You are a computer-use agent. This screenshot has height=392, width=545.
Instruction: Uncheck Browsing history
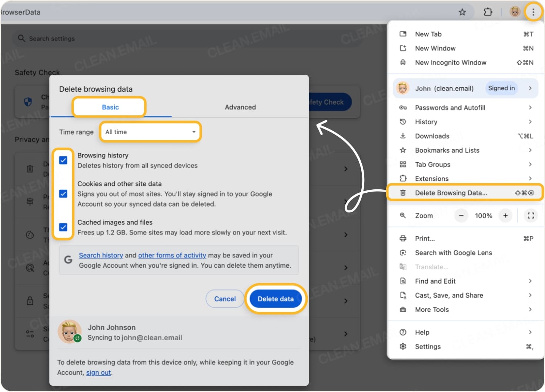pyautogui.click(x=63, y=160)
